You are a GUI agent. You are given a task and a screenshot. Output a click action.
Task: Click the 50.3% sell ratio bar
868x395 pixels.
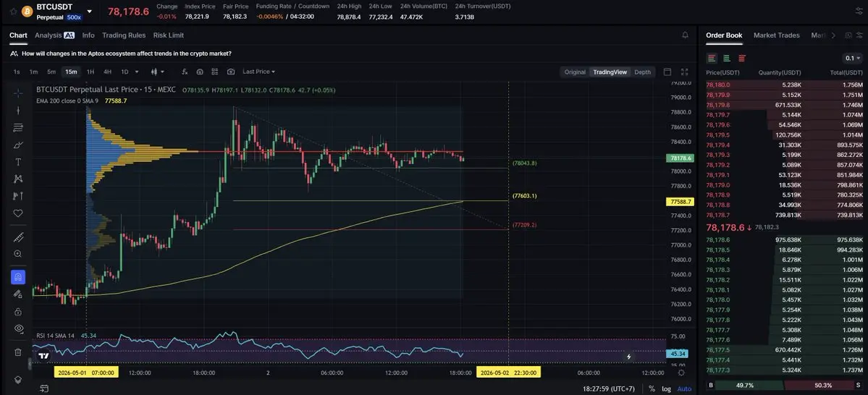pyautogui.click(x=819, y=385)
